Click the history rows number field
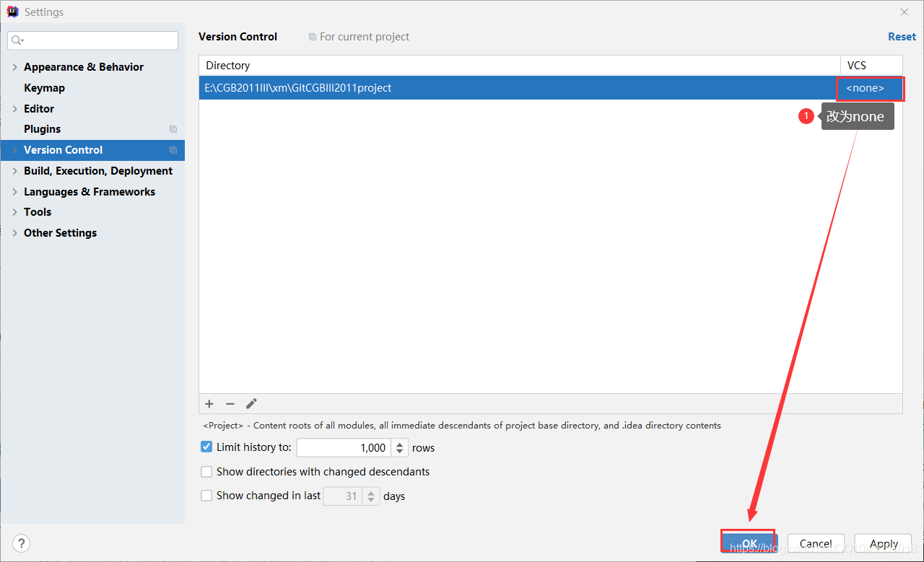 pyautogui.click(x=344, y=447)
